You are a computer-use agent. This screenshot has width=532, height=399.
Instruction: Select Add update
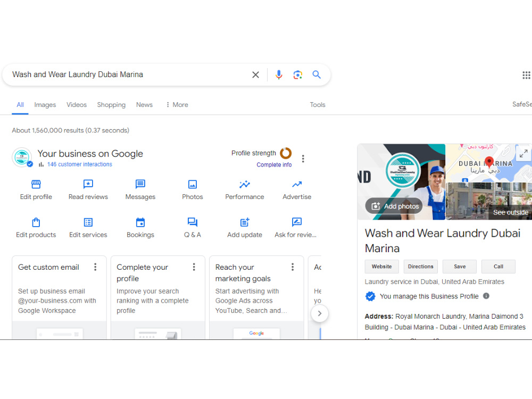pyautogui.click(x=245, y=228)
